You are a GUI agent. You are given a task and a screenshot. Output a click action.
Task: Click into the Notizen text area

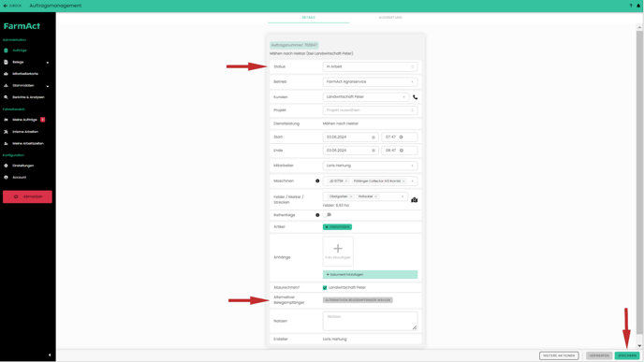370,321
